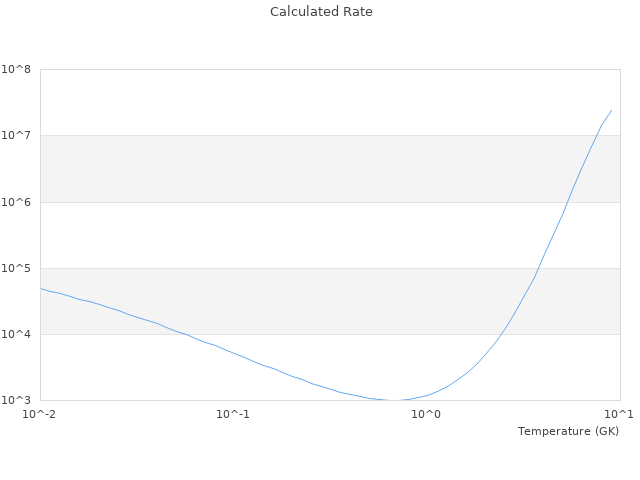Click the left starting point of the blue curve
Screen dimensions: 640x480
[x=41, y=288]
